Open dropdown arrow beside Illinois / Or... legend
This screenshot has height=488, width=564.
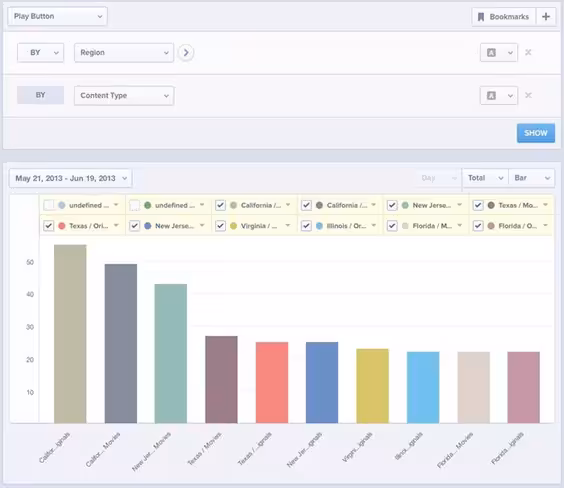click(x=374, y=225)
